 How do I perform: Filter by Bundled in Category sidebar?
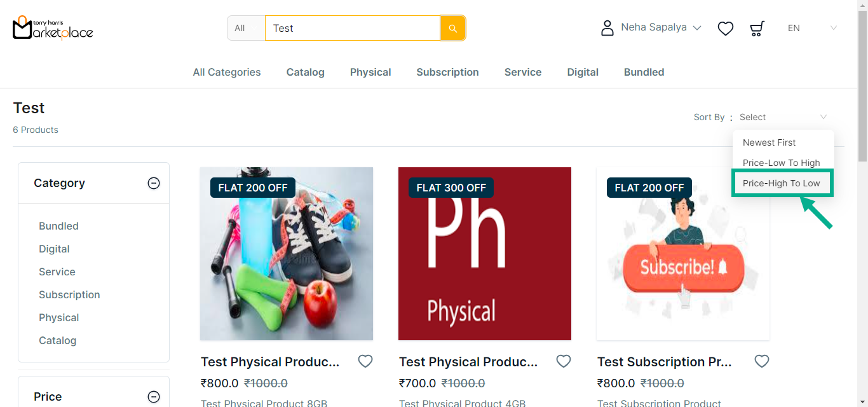coord(58,226)
